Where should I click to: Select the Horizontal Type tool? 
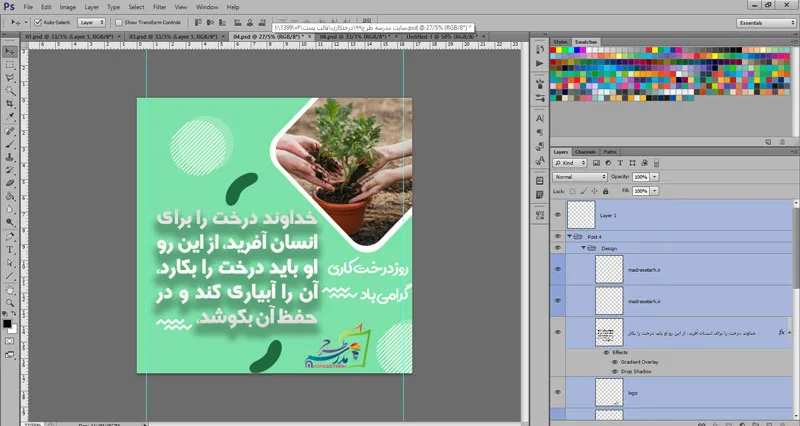click(9, 250)
